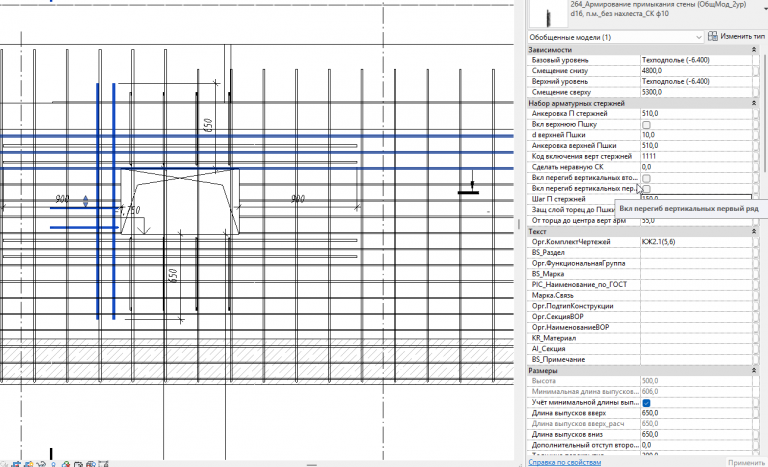
Task: Click the 'Орг.СекцияВОР' property label
Action: coord(557,317)
